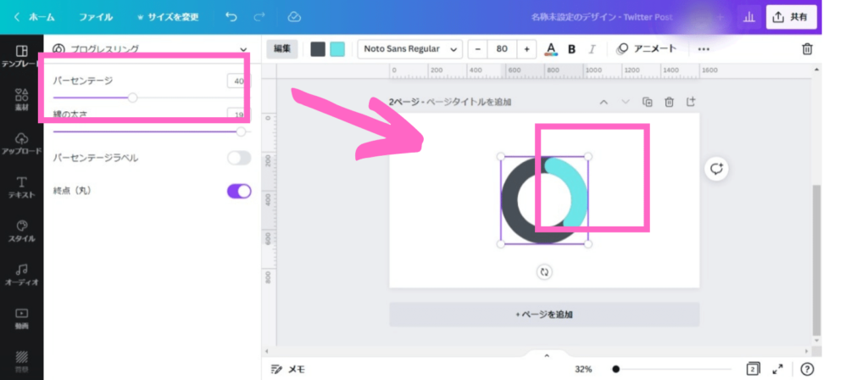Image resolution: width=868 pixels, height=380 pixels.
Task: Go back to ホーム home
Action: (x=34, y=17)
